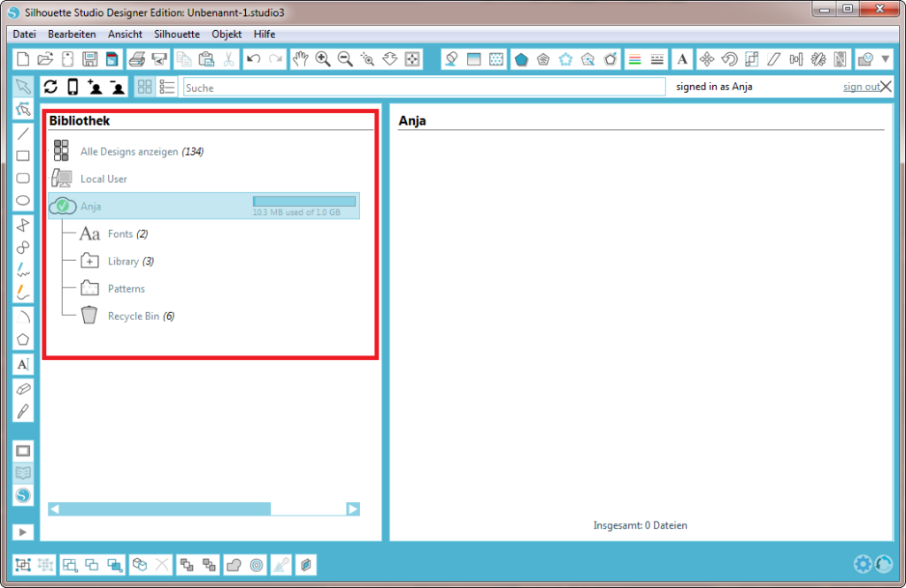The width and height of the screenshot is (906, 588).
Task: Open the Line Color panel icon
Action: coord(634,59)
